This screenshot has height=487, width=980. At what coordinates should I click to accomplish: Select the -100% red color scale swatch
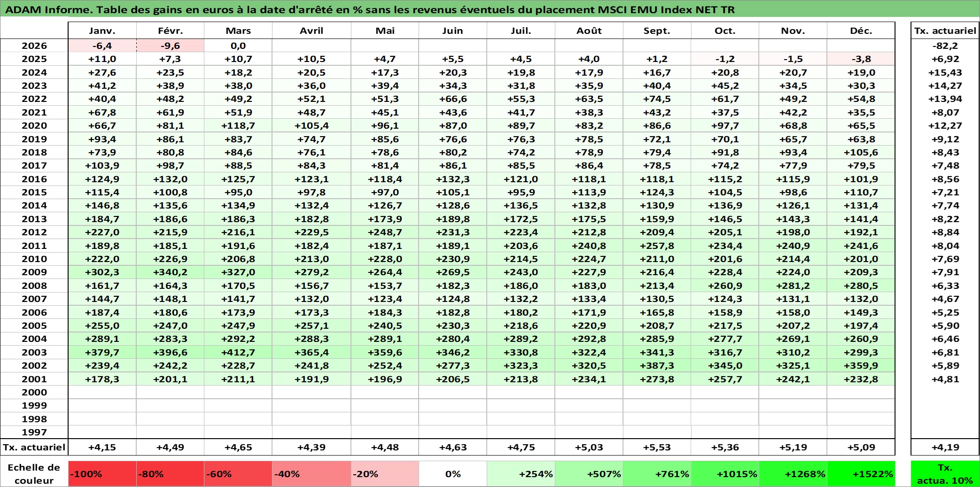102,474
